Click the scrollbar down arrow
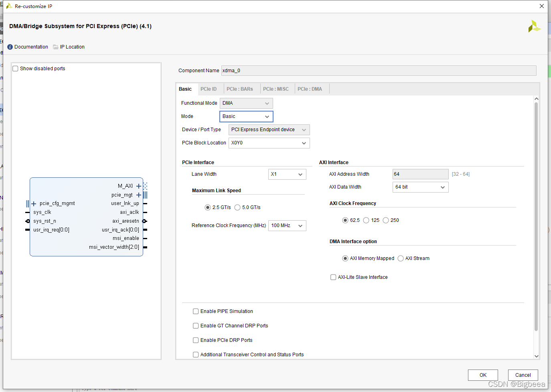Screen dimensions: 551x392 pyautogui.click(x=537, y=356)
